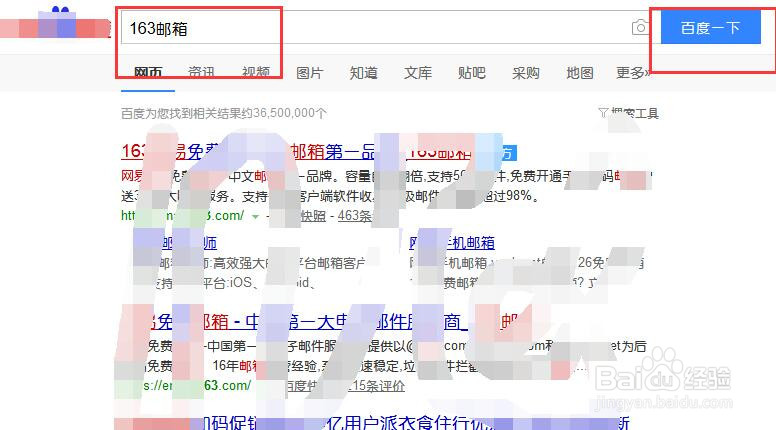Open the 视频 tab
This screenshot has height=430, width=776.
(x=256, y=73)
